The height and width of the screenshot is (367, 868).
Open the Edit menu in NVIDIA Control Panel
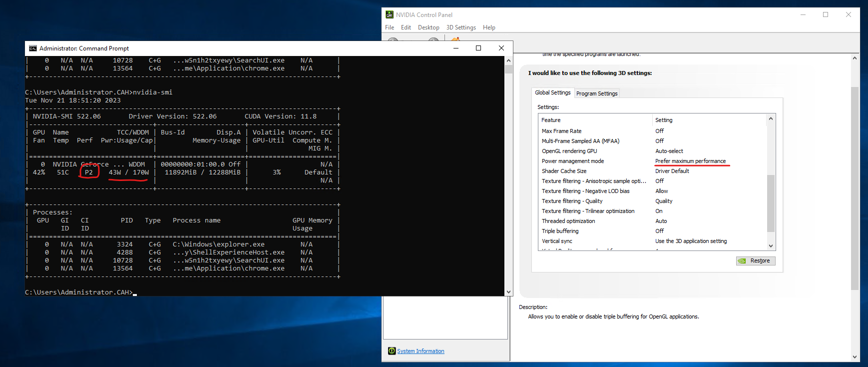[x=406, y=27]
